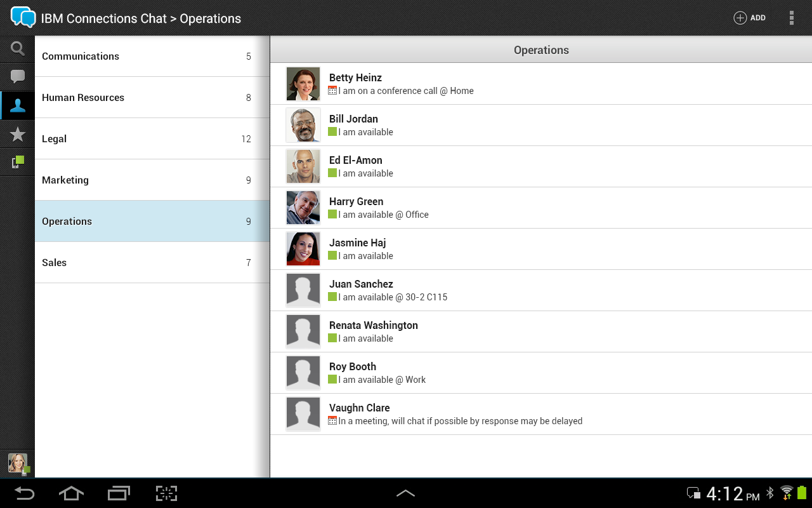Tap the name Vaughn Clare

360,408
